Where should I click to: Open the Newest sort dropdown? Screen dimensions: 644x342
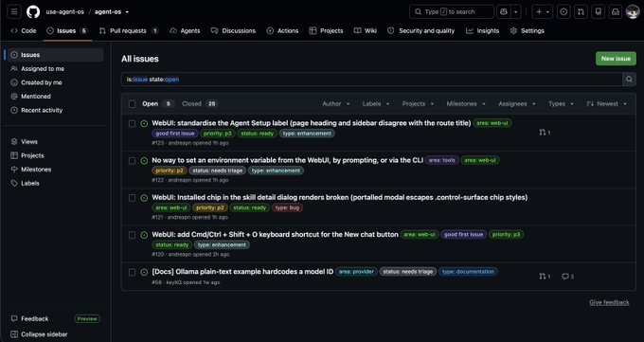[607, 104]
